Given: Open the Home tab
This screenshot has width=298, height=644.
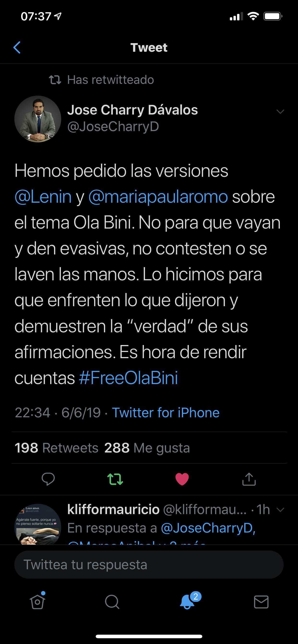Looking at the screenshot, I should click(x=38, y=602).
